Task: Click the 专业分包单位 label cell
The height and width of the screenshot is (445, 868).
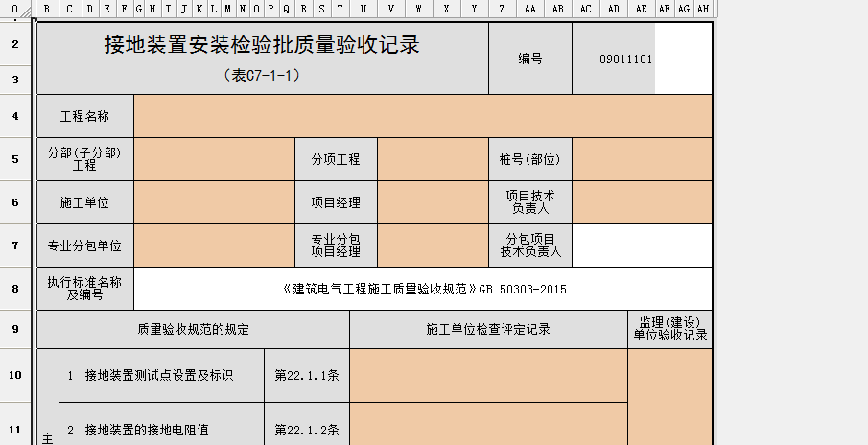Action: pos(85,246)
